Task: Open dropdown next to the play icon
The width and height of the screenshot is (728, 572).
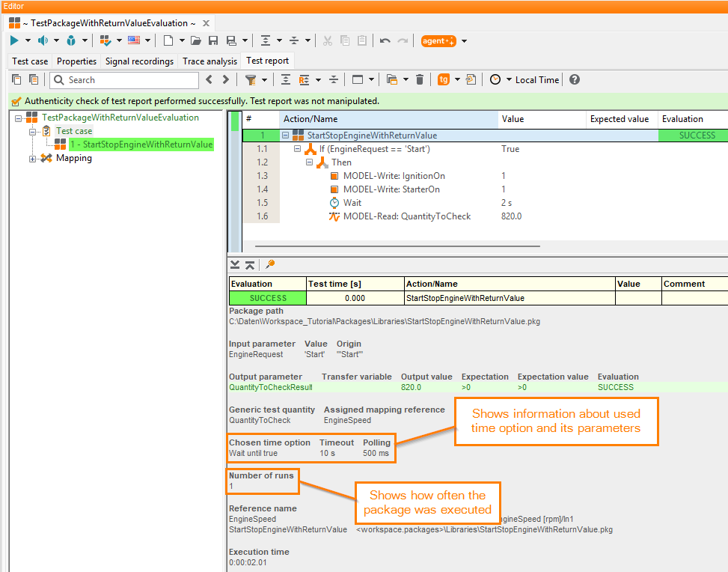Action: click(28, 41)
